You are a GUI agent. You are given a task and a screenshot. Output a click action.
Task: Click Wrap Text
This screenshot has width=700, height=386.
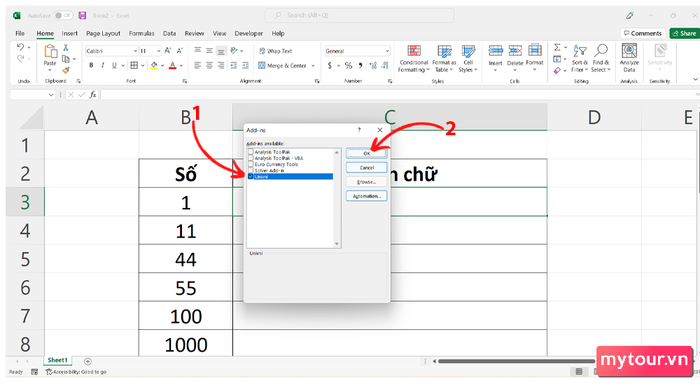(x=275, y=51)
